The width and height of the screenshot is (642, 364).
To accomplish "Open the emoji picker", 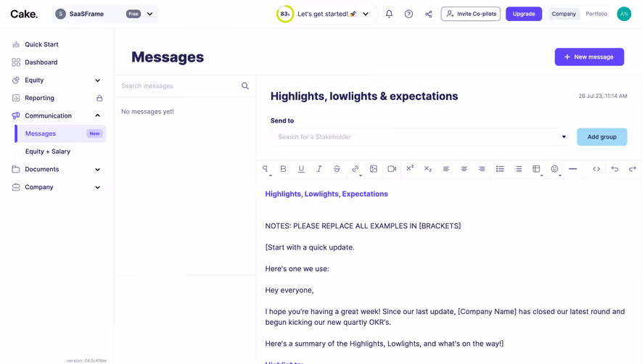I will pos(554,169).
